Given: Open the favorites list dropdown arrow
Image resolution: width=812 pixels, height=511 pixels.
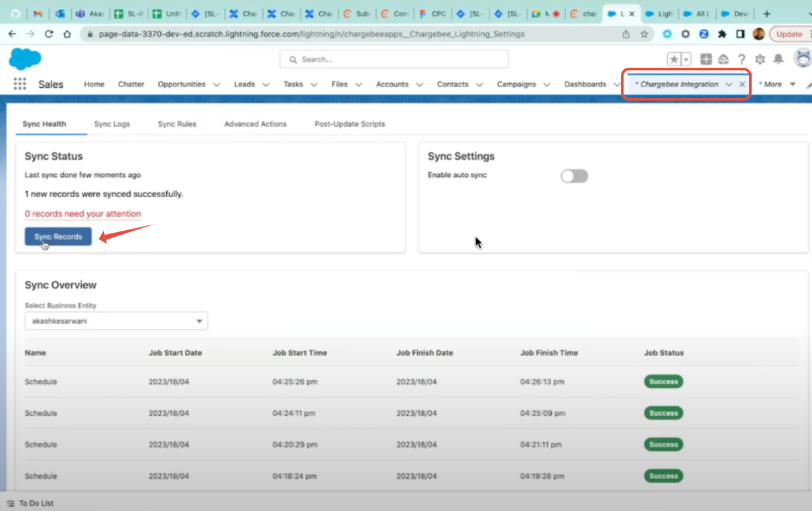Looking at the screenshot, I should point(687,60).
